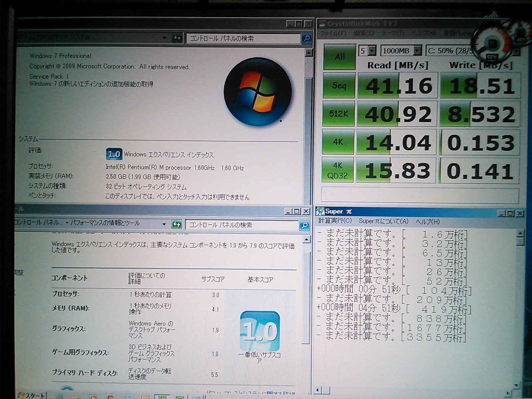
Task: Run the 4K benchmark test
Action: (x=338, y=142)
